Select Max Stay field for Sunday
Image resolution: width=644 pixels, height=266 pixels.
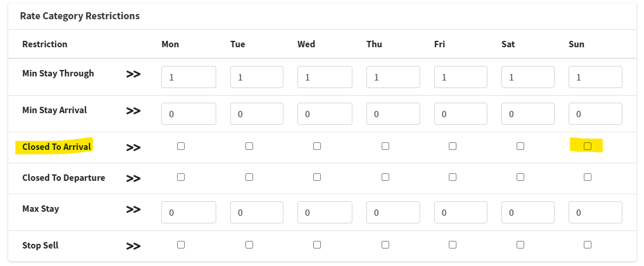(595, 212)
